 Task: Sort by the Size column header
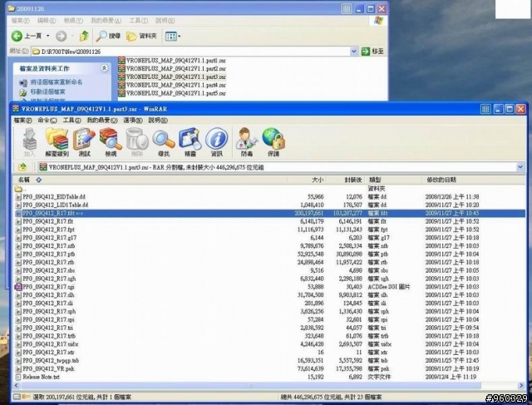coord(307,180)
